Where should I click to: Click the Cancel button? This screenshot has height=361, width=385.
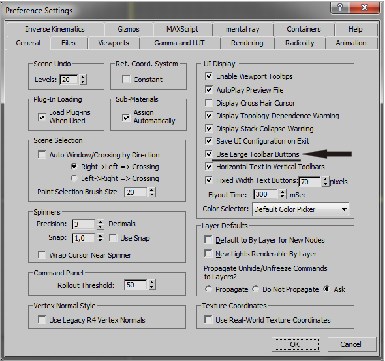click(351, 344)
